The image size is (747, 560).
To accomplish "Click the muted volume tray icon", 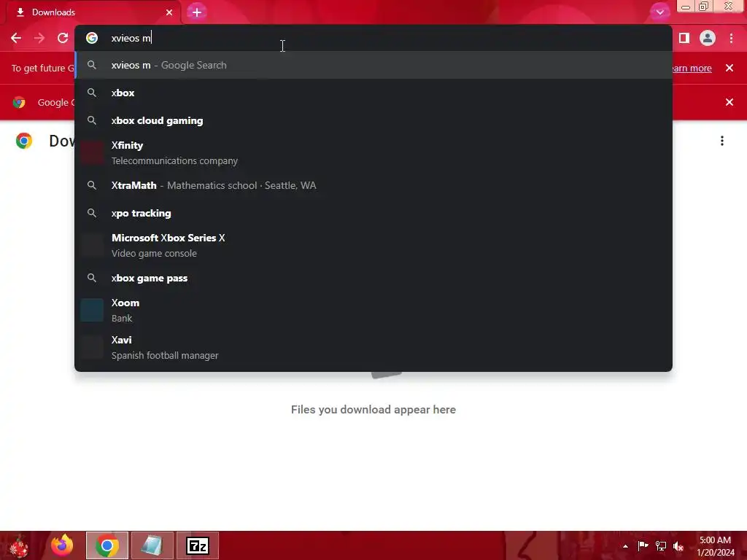I will click(678, 546).
